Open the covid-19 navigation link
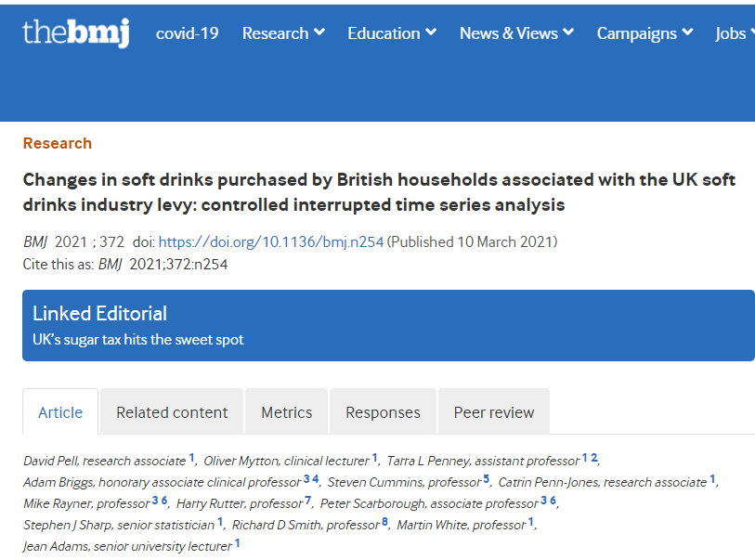This screenshot has width=755, height=560. point(187,33)
